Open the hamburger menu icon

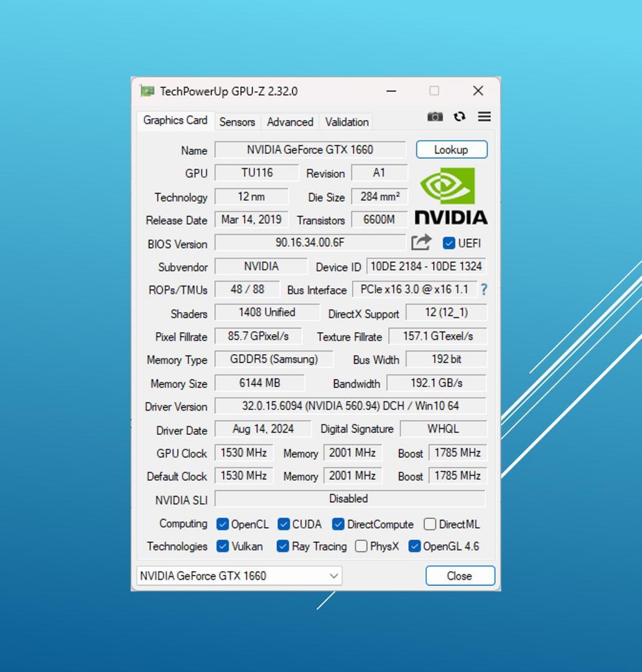[x=484, y=116]
